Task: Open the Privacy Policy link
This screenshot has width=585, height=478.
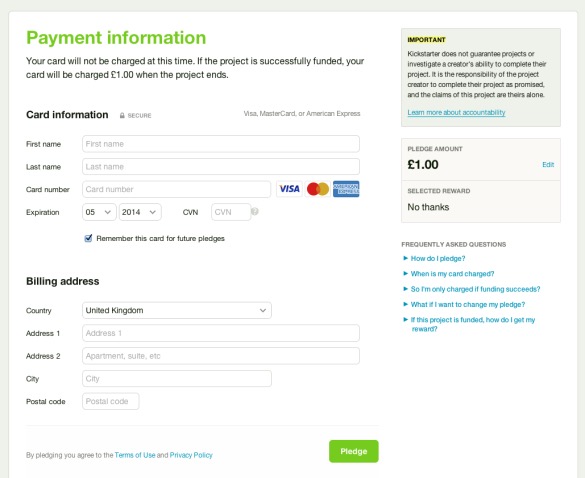Action: tap(191, 455)
